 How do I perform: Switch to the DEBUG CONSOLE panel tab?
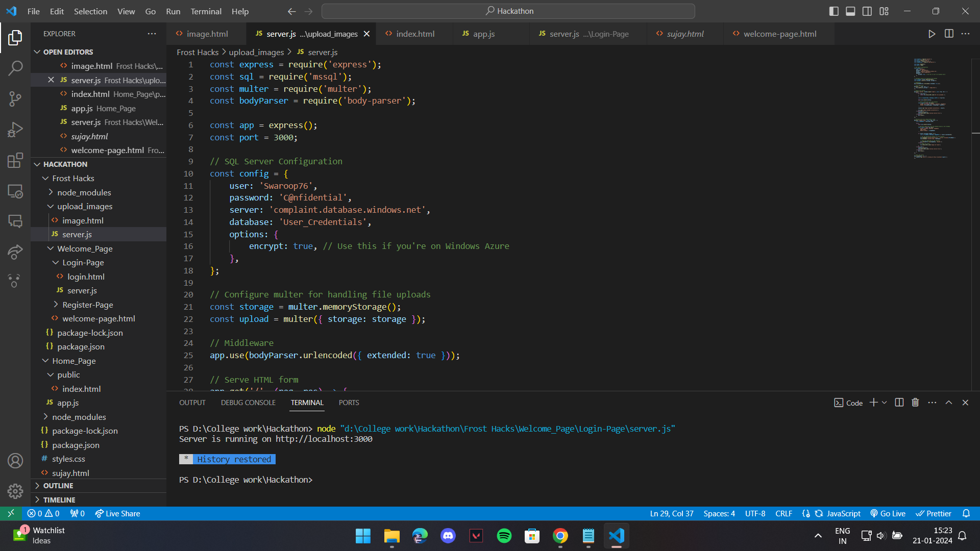coord(248,403)
